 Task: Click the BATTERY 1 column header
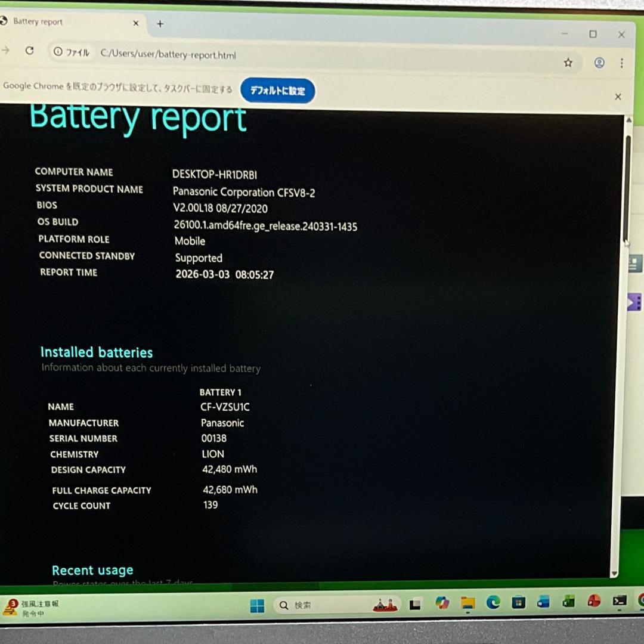click(221, 392)
